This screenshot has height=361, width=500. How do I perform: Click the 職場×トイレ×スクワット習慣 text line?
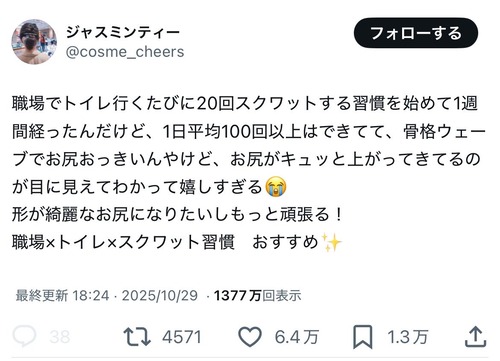pos(123,242)
